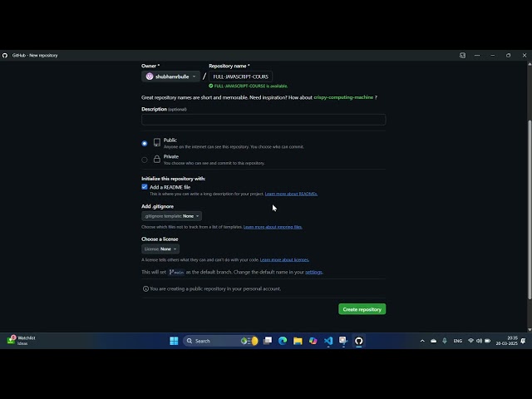532x399 pixels.
Task: Click the Description input field
Action: tap(264, 120)
